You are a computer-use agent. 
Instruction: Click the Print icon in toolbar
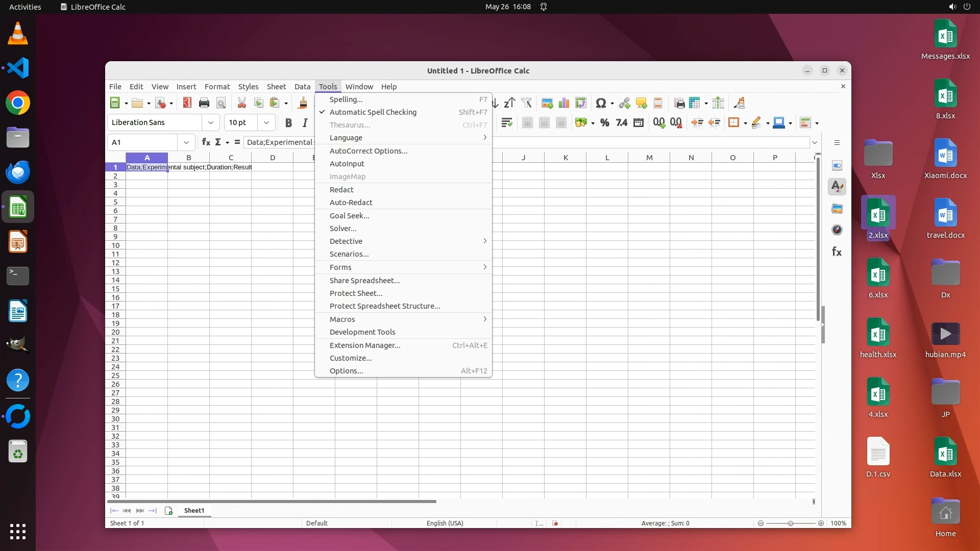tap(204, 103)
